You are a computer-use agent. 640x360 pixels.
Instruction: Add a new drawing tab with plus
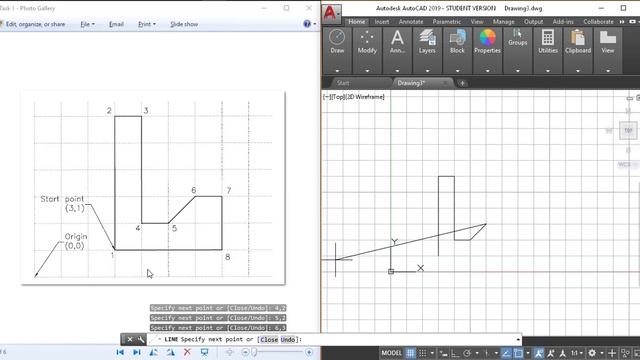pyautogui.click(x=462, y=83)
